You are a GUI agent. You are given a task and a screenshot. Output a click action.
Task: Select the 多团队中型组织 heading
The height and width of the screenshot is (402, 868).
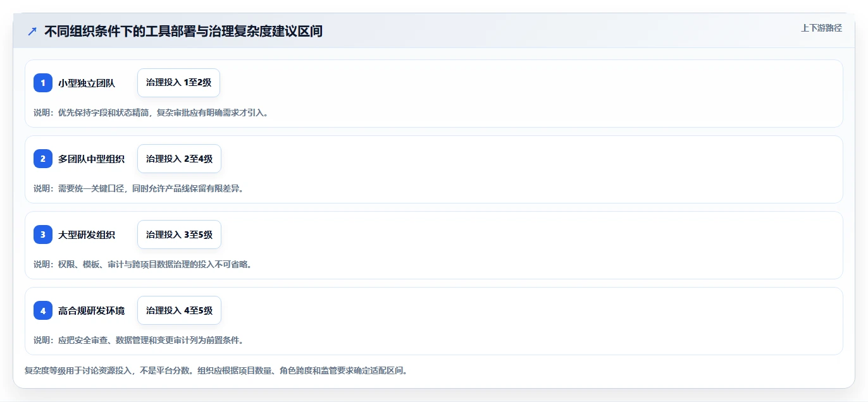(x=91, y=159)
